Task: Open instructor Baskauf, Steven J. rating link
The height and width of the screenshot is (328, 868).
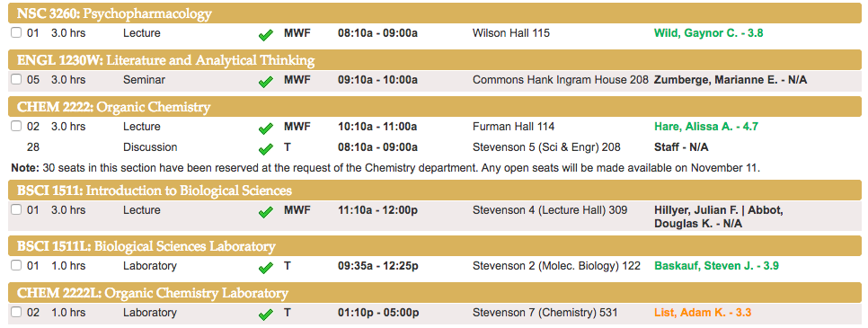Action: pos(716,266)
